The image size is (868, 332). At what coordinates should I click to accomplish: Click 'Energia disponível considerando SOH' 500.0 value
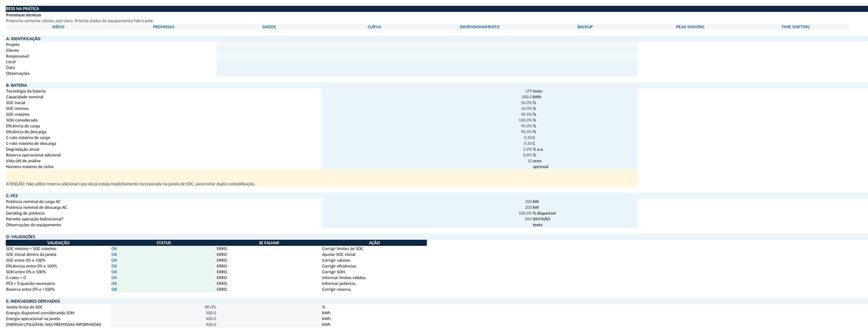pos(211,312)
